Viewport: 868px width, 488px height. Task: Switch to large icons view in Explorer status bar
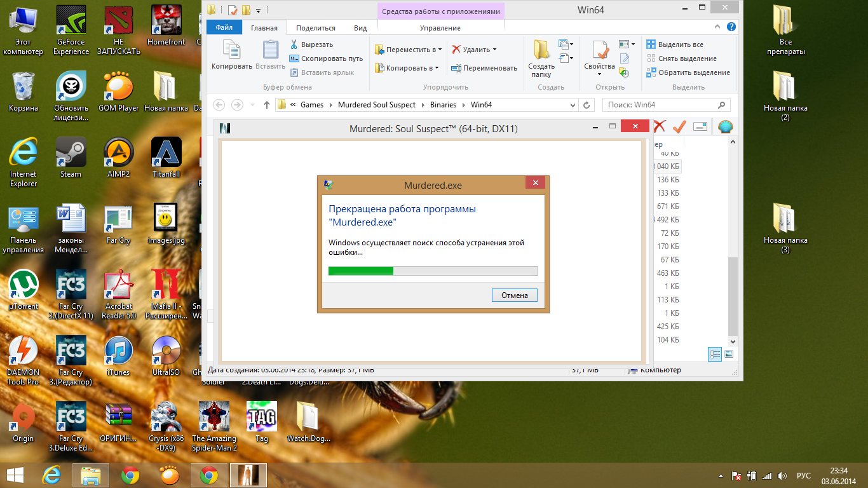pyautogui.click(x=729, y=354)
